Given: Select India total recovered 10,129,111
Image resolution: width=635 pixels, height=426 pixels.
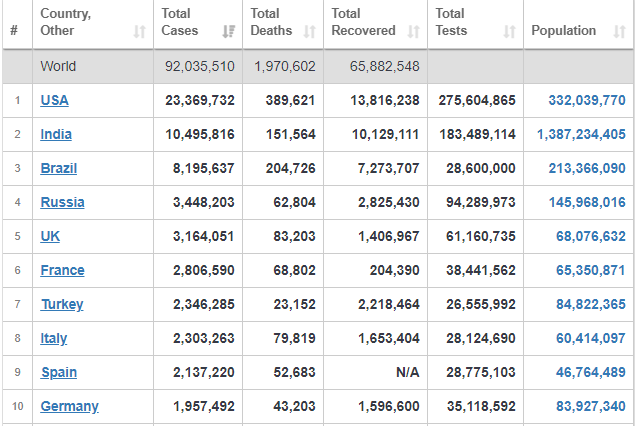Looking at the screenshot, I should tap(385, 134).
